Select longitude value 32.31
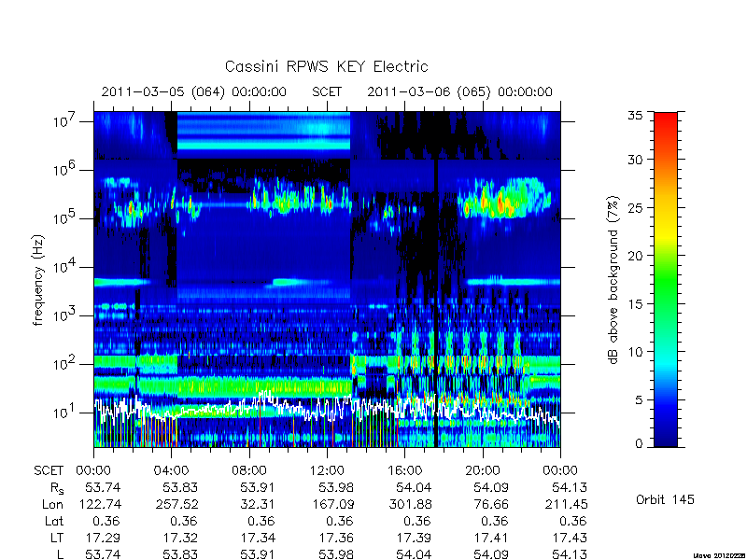 coord(259,504)
